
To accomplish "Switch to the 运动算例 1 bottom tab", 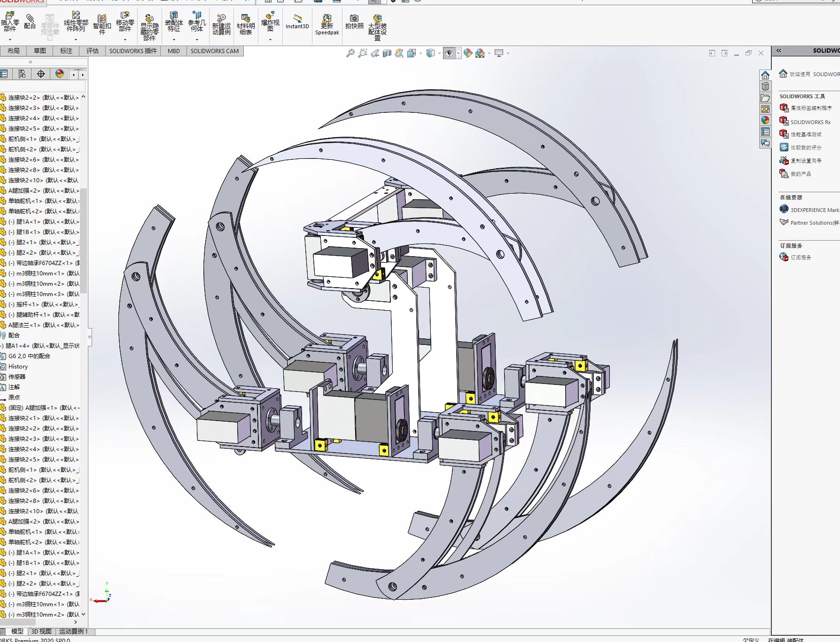I will [x=73, y=631].
